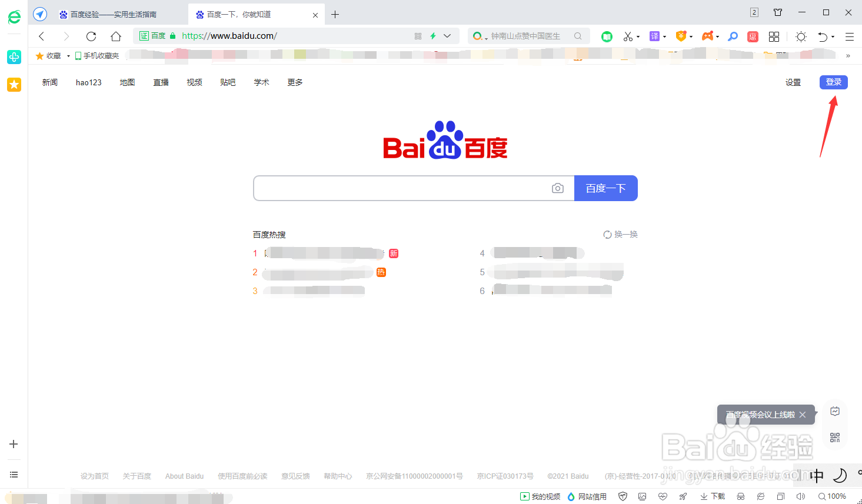Open the search engine selector dropdown
The width and height of the screenshot is (862, 504).
(480, 36)
